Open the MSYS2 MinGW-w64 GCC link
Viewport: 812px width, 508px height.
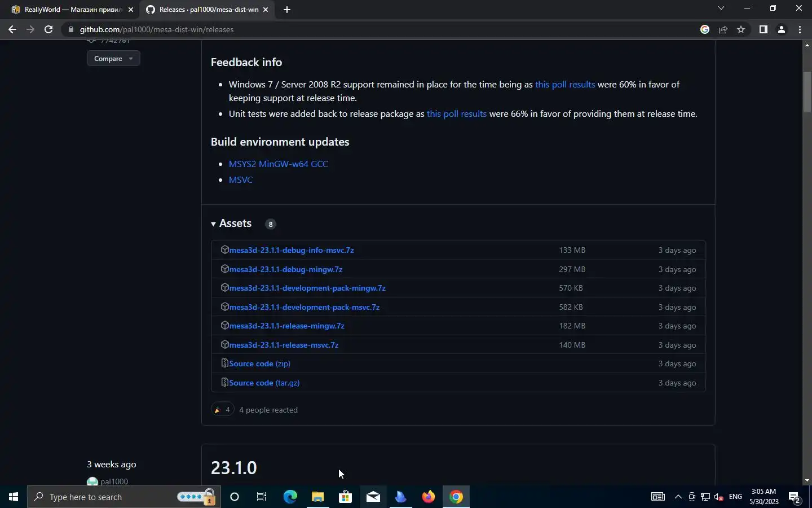279,164
